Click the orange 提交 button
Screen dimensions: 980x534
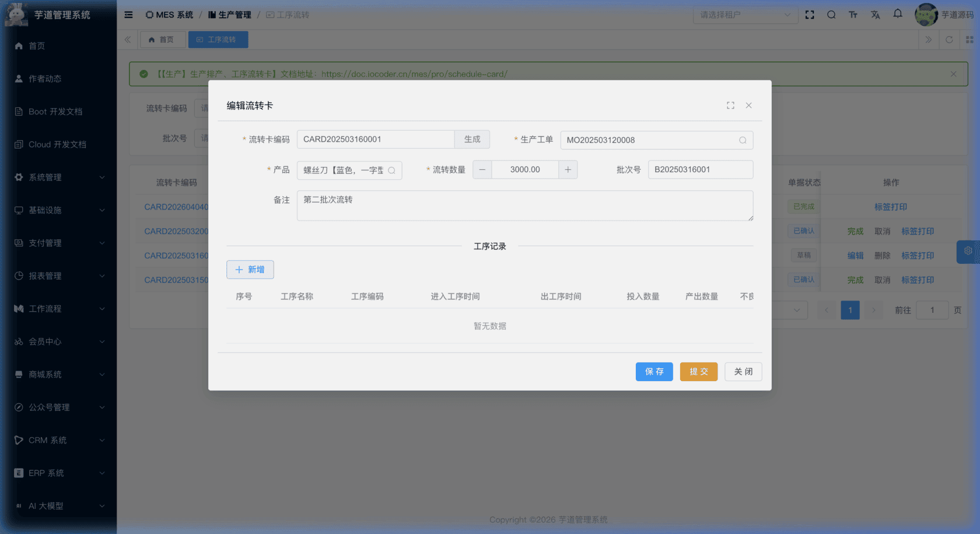tap(698, 372)
